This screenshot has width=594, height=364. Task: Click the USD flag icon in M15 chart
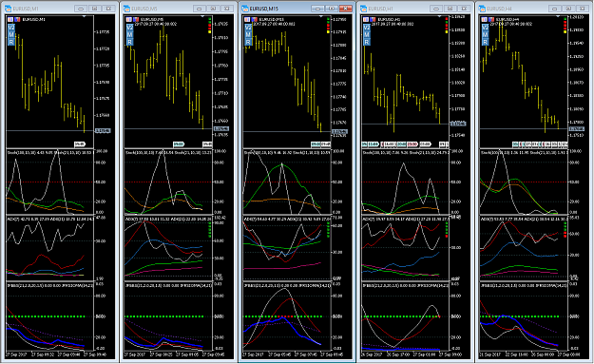(x=254, y=19)
